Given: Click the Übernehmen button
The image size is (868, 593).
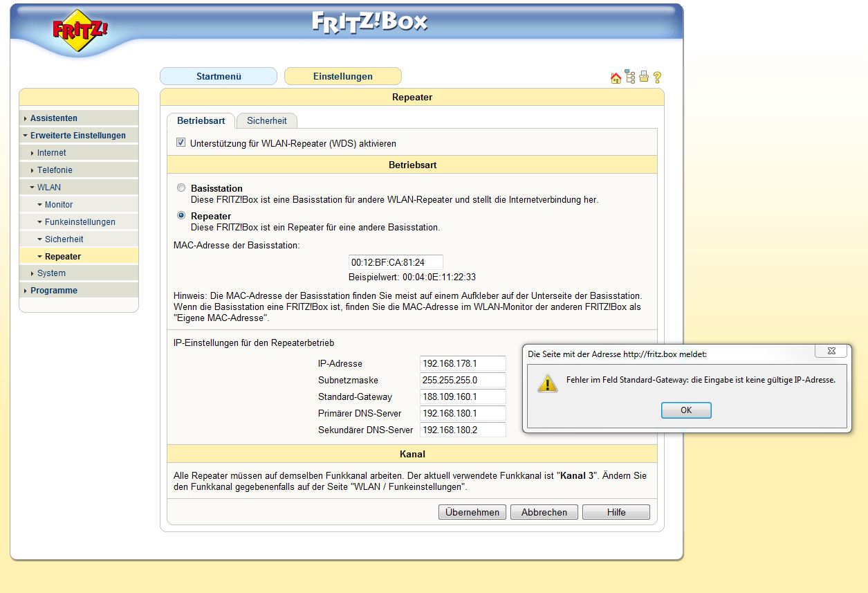Looking at the screenshot, I should click(x=472, y=512).
